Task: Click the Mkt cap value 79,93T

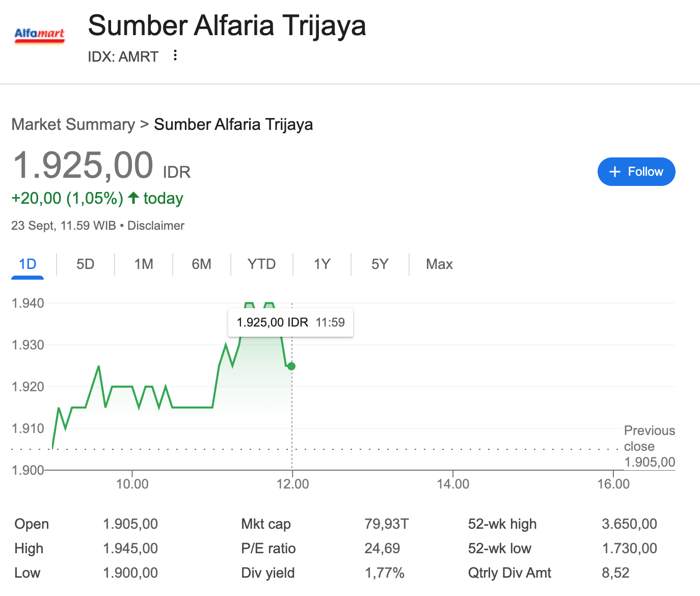Action: pos(387,524)
